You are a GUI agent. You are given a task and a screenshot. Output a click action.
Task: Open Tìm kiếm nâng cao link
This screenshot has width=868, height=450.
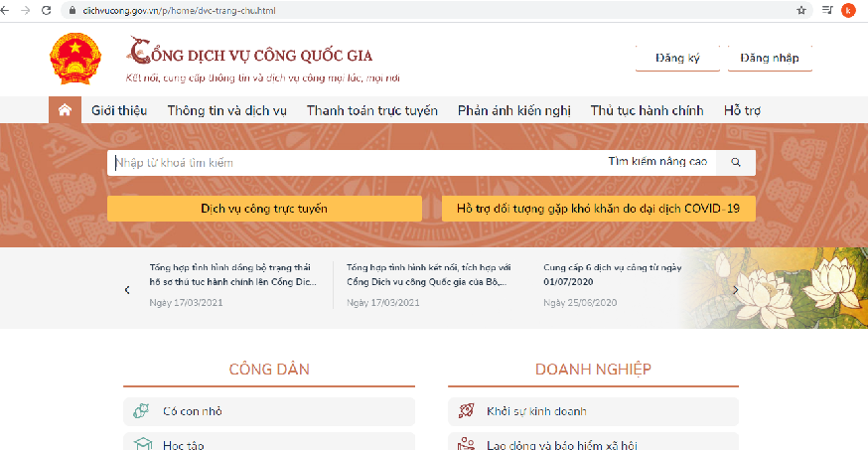pos(657,162)
